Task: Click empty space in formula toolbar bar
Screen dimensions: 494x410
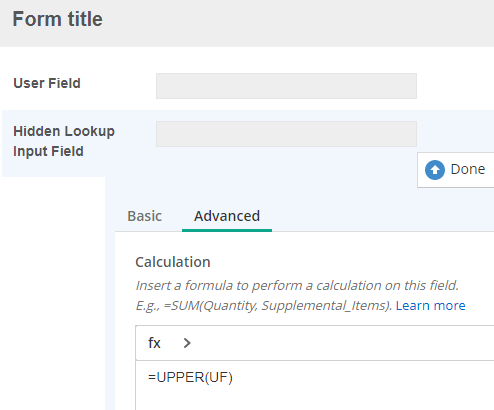Action: pyautogui.click(x=333, y=343)
